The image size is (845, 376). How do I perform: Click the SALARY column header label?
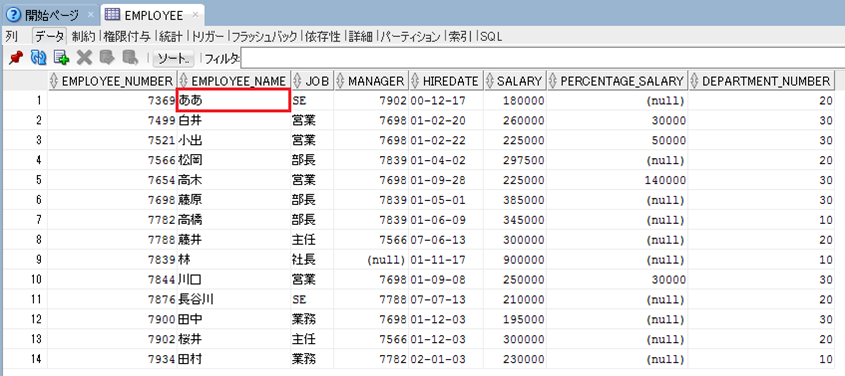point(520,81)
